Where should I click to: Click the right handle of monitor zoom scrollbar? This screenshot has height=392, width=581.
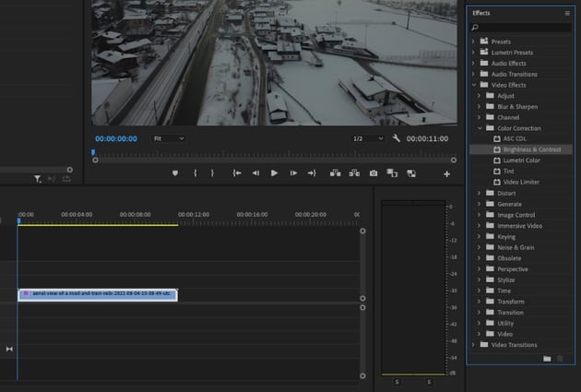pos(454,160)
